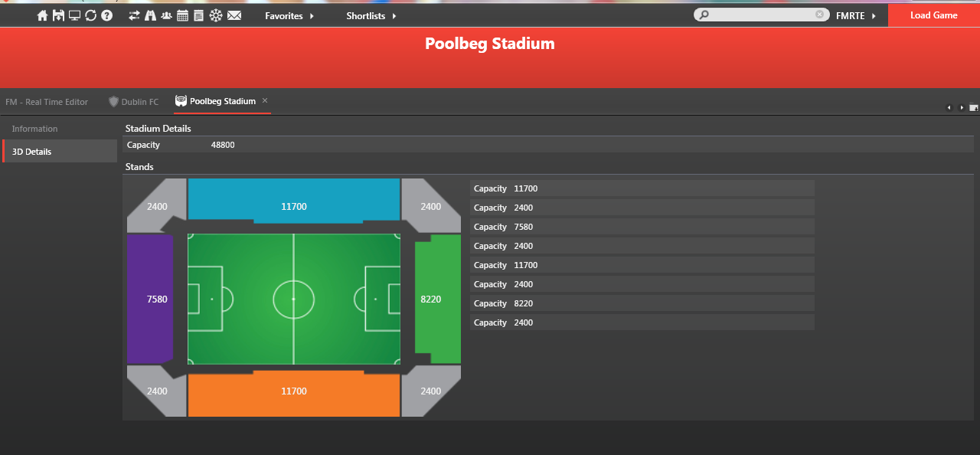The width and height of the screenshot is (980, 455).
Task: Click the Home icon in toolbar
Action: [x=43, y=15]
